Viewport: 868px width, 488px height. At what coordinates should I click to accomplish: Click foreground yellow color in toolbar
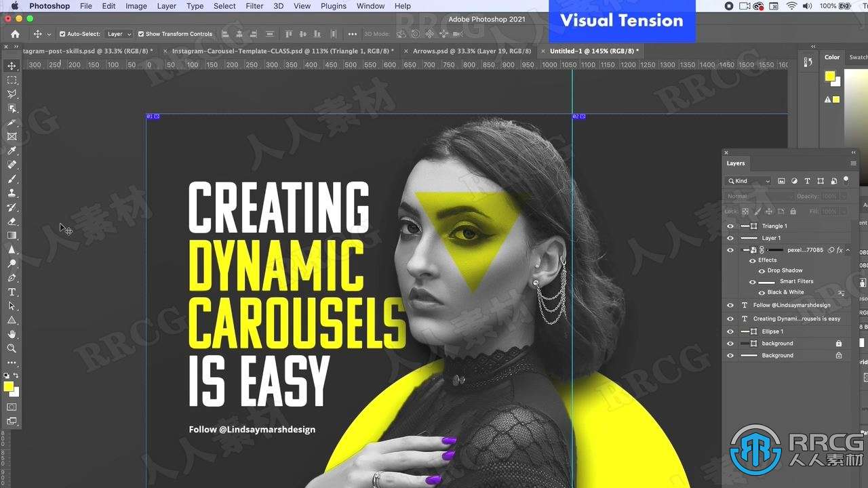(x=8, y=386)
